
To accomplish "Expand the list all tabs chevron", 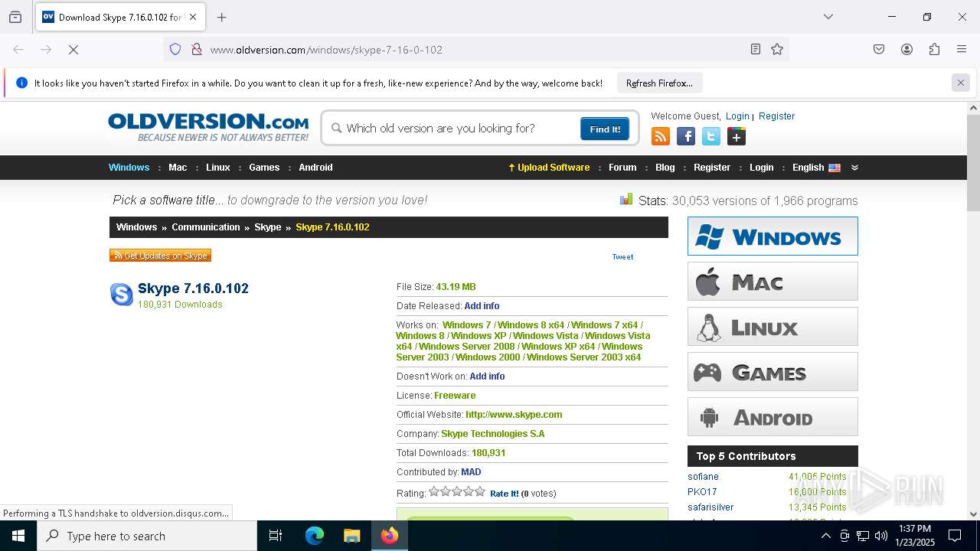I will point(828,17).
